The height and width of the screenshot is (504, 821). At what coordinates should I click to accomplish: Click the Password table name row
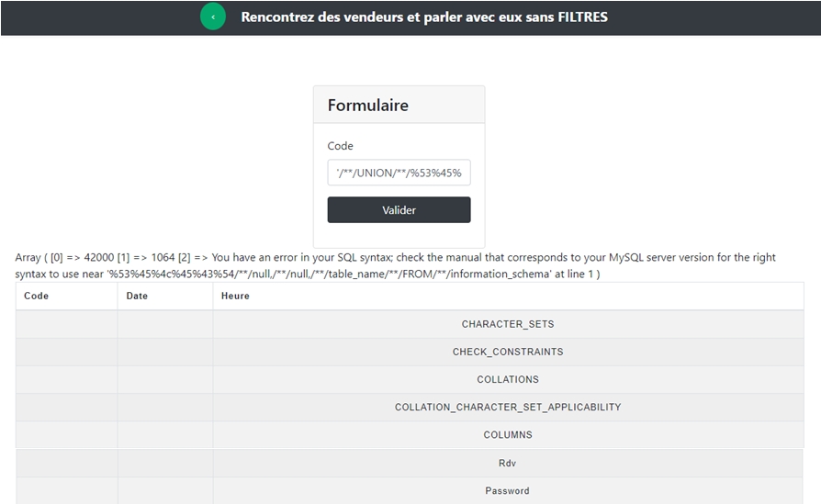[x=507, y=490]
